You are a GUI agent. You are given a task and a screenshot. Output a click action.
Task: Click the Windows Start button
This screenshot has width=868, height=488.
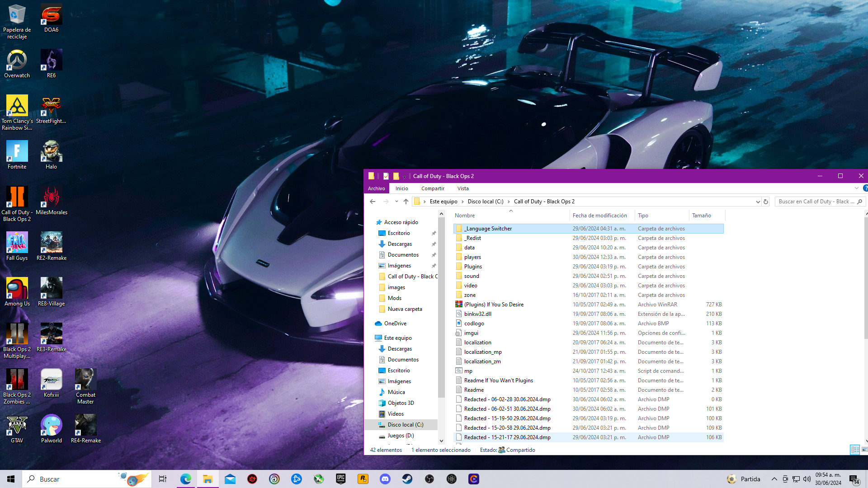coord(11,479)
